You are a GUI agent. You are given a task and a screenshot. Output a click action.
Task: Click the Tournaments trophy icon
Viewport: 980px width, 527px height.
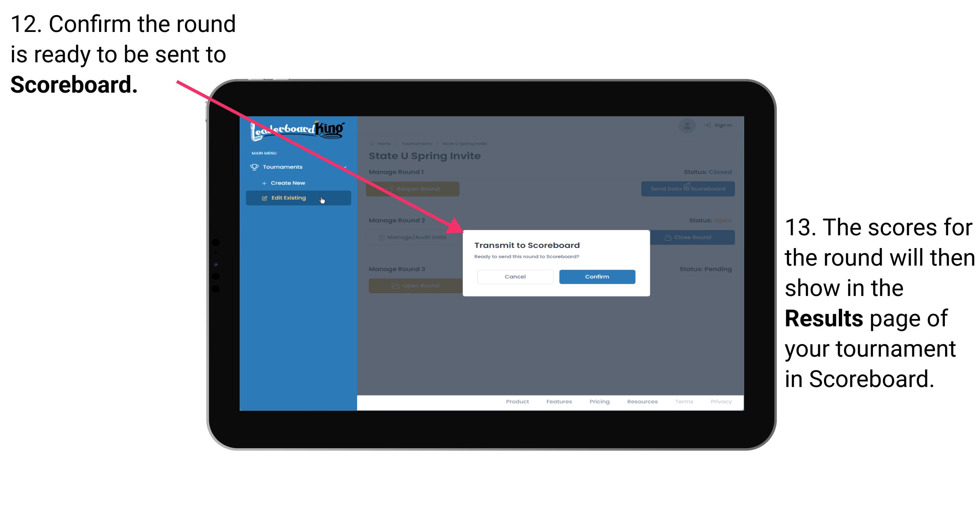coord(254,167)
